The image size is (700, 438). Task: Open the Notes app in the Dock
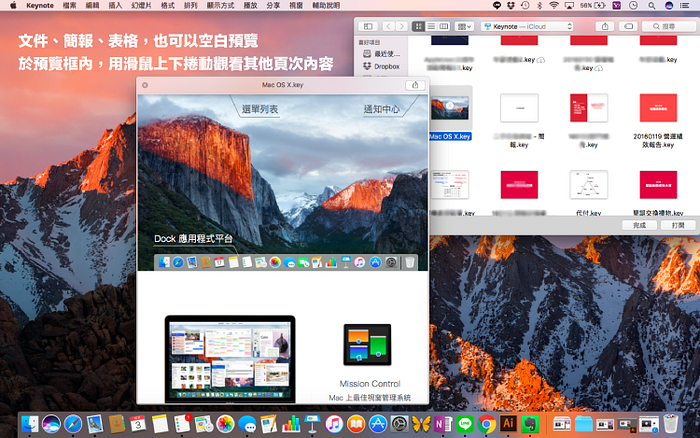(160, 424)
